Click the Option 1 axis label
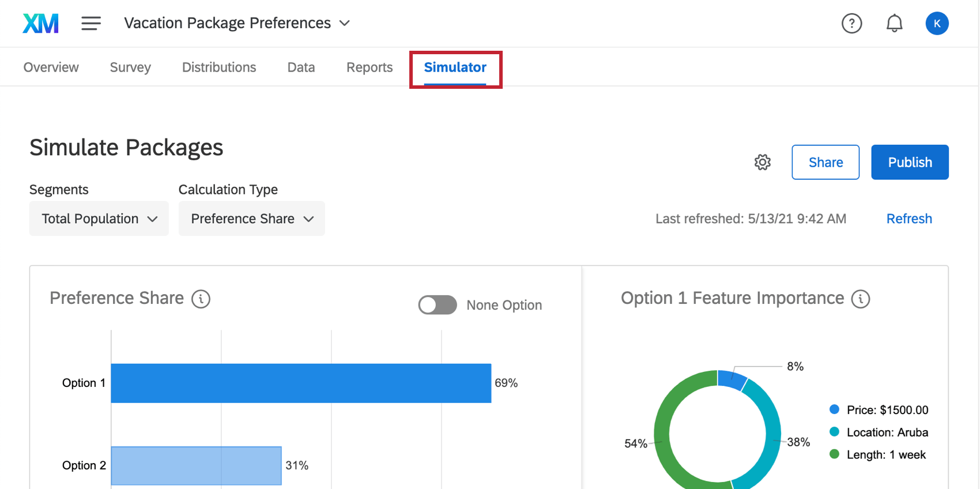The image size is (980, 489). click(x=84, y=383)
